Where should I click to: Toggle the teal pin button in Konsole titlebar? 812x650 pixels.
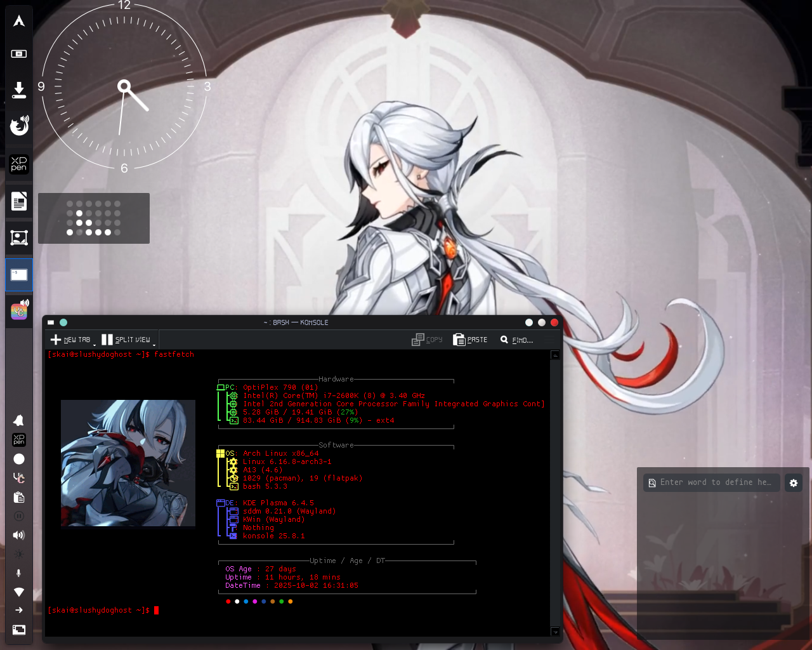coord(63,322)
